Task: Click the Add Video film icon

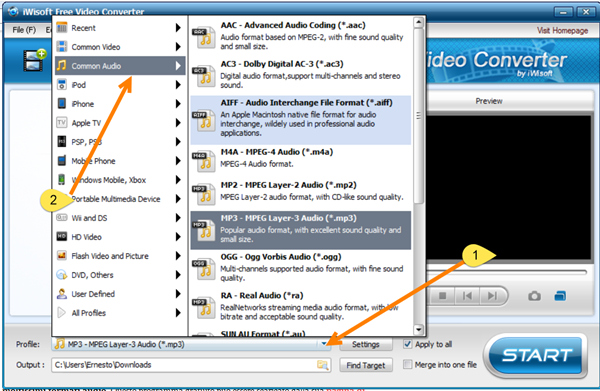Action: [x=34, y=60]
